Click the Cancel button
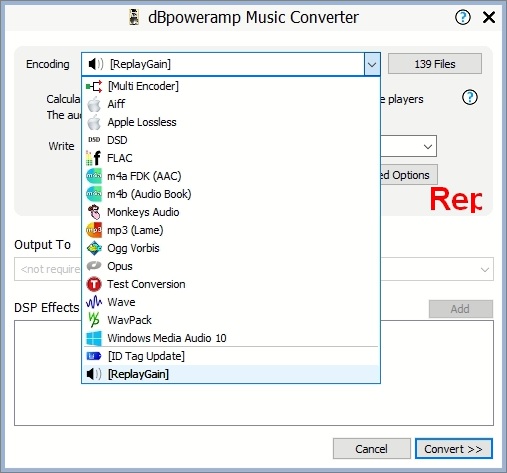This screenshot has height=473, width=507. pyautogui.click(x=371, y=449)
